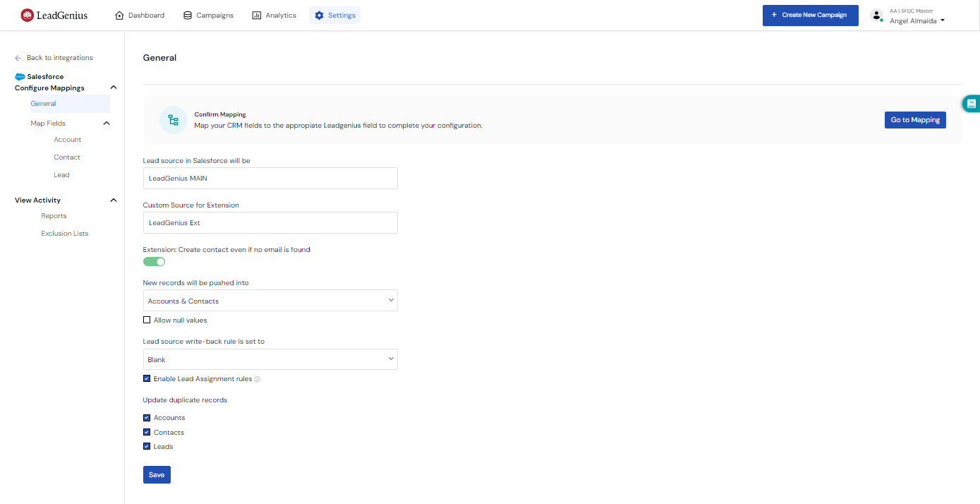The height and width of the screenshot is (504, 980).
Task: Click the user profile avatar icon
Action: (876, 15)
